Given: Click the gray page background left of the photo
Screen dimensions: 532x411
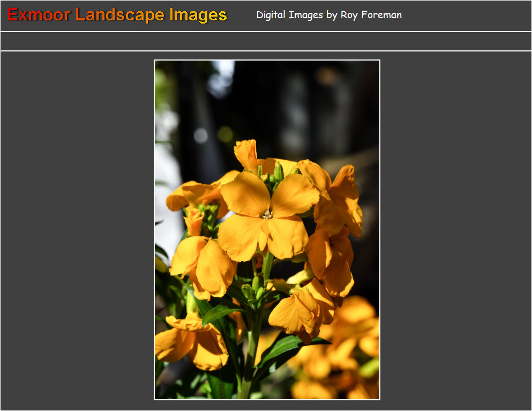Looking at the screenshot, I should click(x=75, y=230).
